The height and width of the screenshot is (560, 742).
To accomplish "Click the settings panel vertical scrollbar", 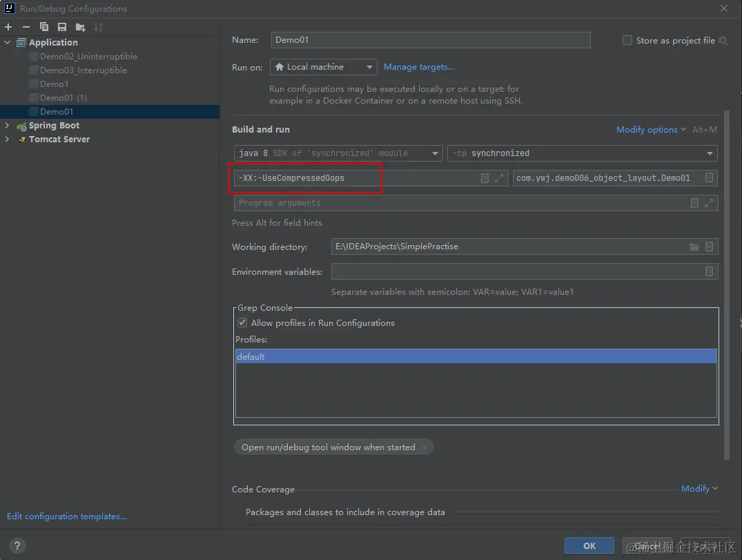I will click(727, 284).
